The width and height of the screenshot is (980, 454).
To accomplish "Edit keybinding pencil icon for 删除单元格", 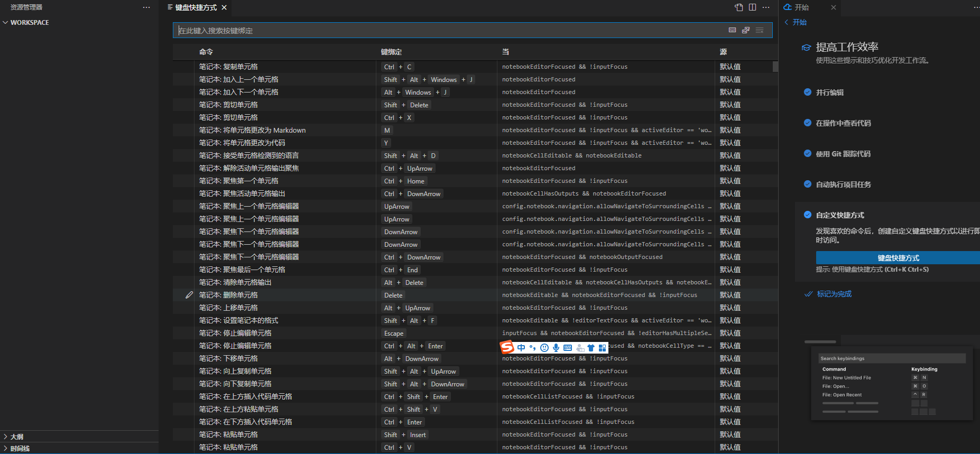I will pos(189,295).
